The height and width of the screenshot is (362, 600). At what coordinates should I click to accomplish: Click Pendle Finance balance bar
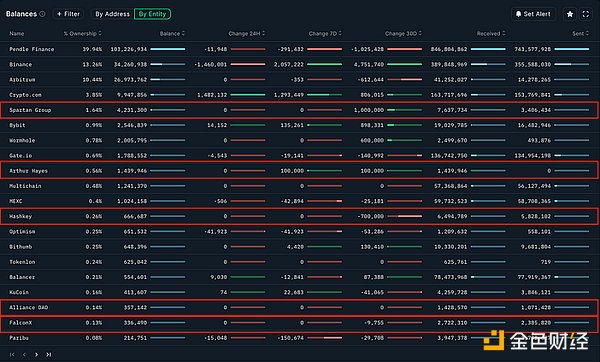pyautogui.click(x=168, y=49)
